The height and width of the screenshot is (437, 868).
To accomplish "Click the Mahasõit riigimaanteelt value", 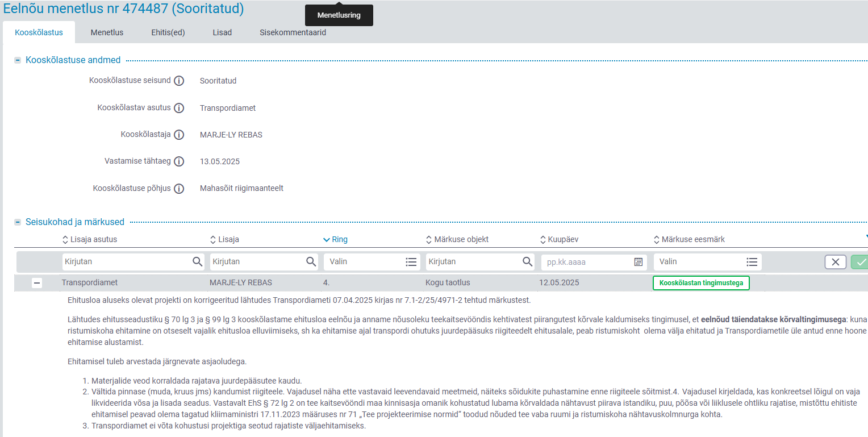I will (x=241, y=188).
